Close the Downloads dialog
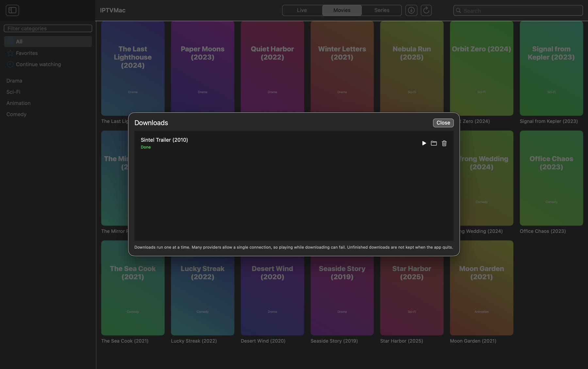588x369 pixels. [443, 123]
